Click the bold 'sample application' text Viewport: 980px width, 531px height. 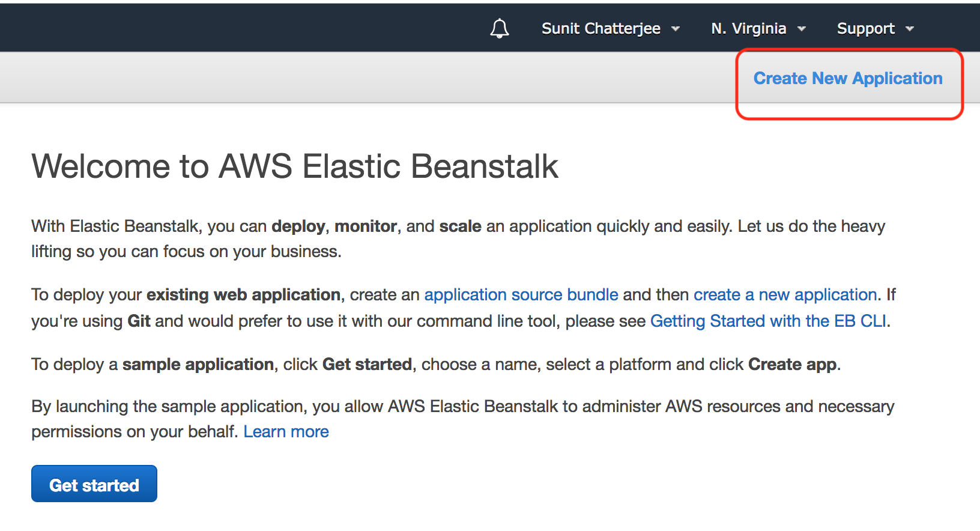point(198,365)
